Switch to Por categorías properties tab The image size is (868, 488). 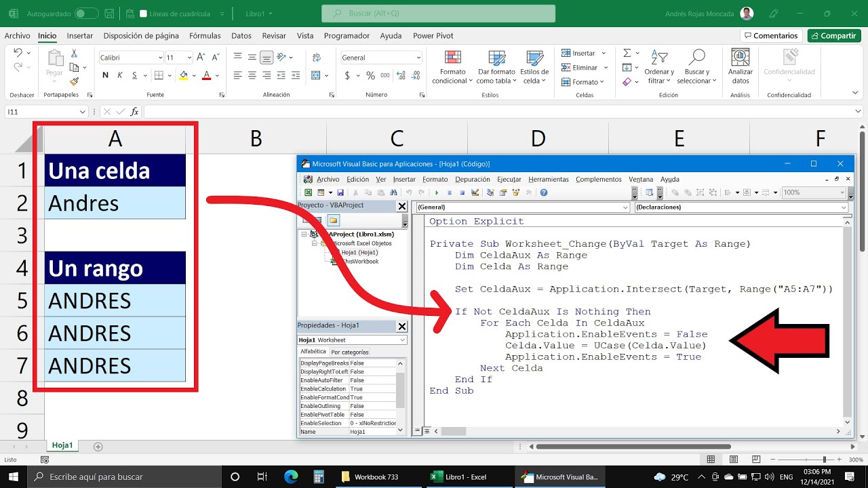click(x=350, y=352)
